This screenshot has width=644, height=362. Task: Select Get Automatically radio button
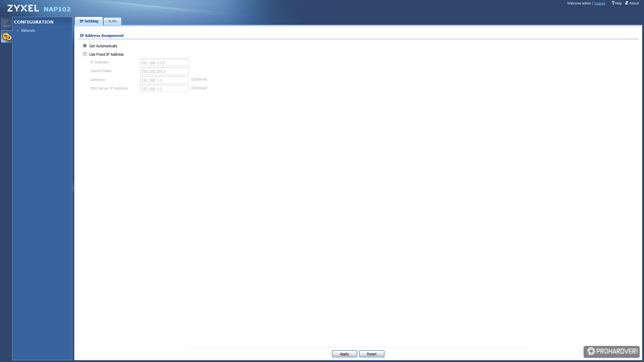pos(85,46)
